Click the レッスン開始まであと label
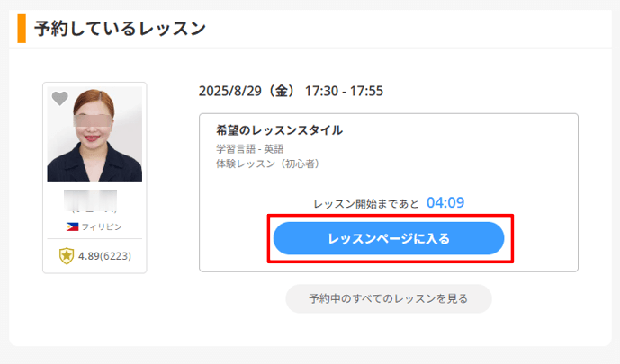This screenshot has width=620, height=364. click(366, 204)
